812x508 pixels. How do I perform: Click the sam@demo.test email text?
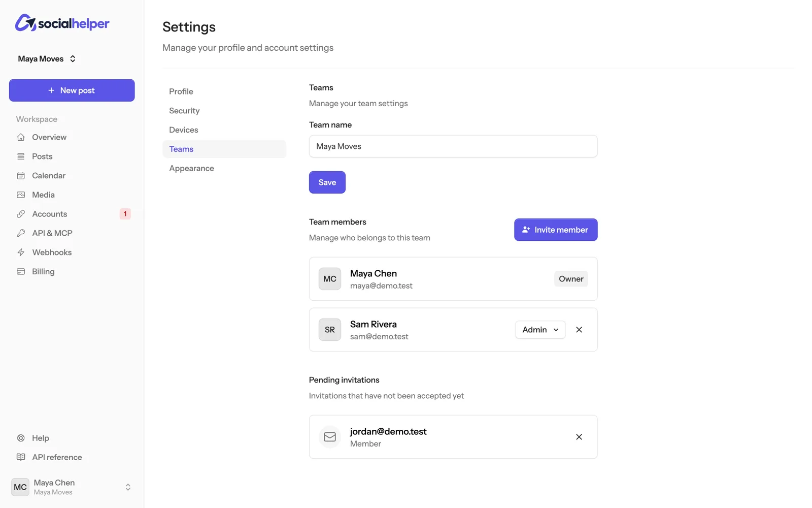(379, 337)
